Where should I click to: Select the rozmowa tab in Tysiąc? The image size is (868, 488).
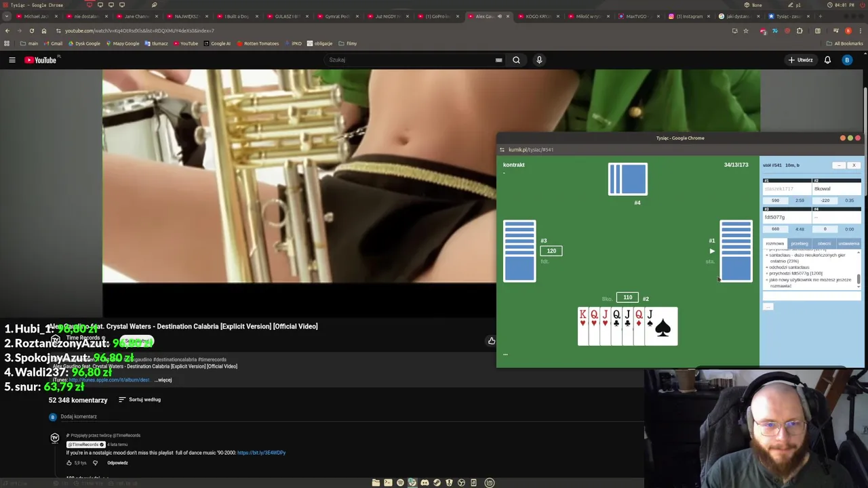[774, 243]
